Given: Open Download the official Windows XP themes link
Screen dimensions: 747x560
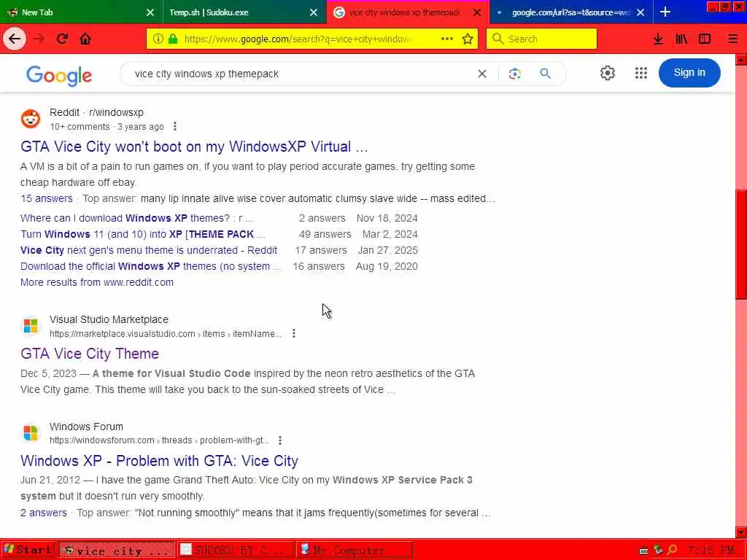Looking at the screenshot, I should click(x=150, y=266).
